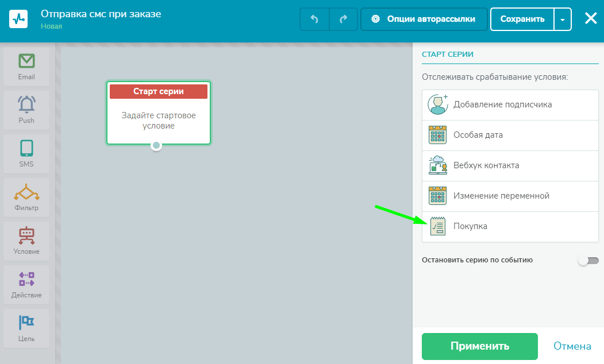The image size is (604, 364).
Task: Click the СТАРТ СЕРИИ panel tab
Action: click(x=447, y=54)
